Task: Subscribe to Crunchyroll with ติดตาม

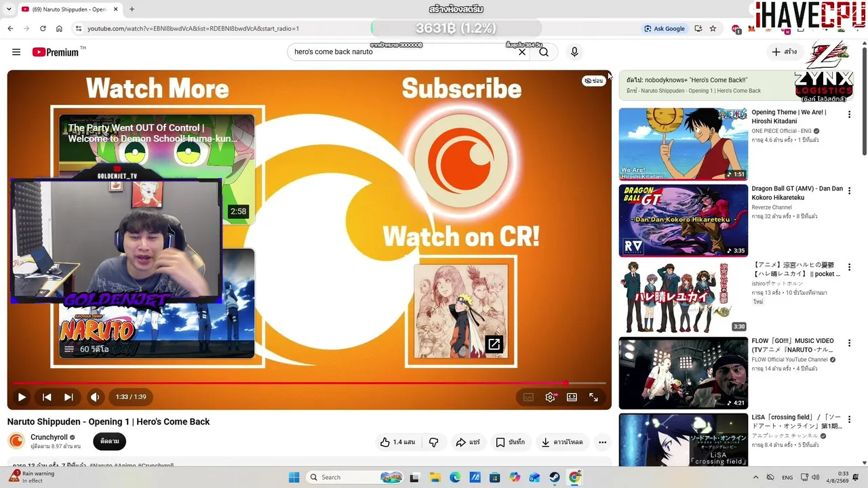Action: tap(110, 441)
